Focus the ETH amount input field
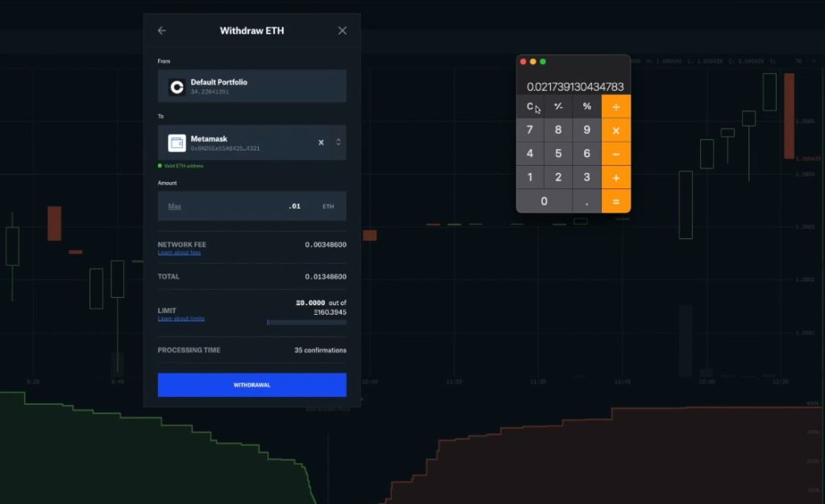The height and width of the screenshot is (504, 825). 252,206
